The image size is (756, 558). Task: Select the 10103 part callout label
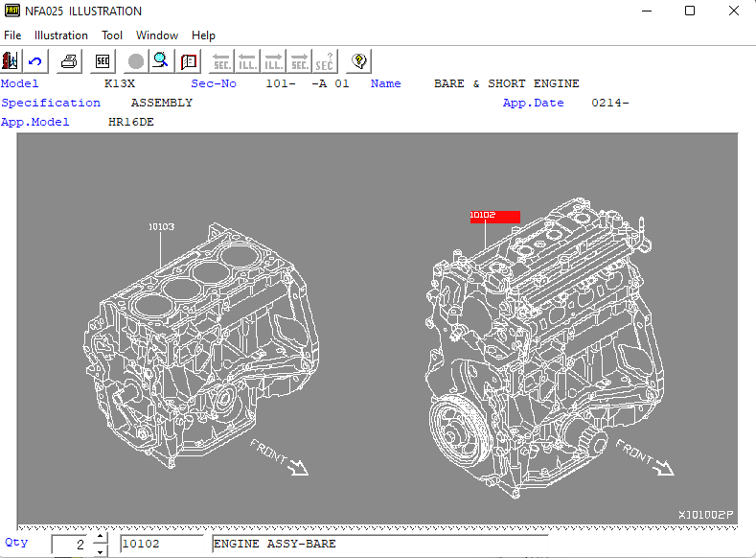(161, 227)
